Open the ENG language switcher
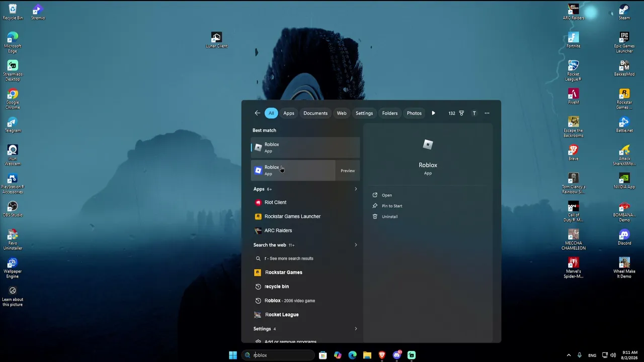The image size is (644, 362). point(592,355)
